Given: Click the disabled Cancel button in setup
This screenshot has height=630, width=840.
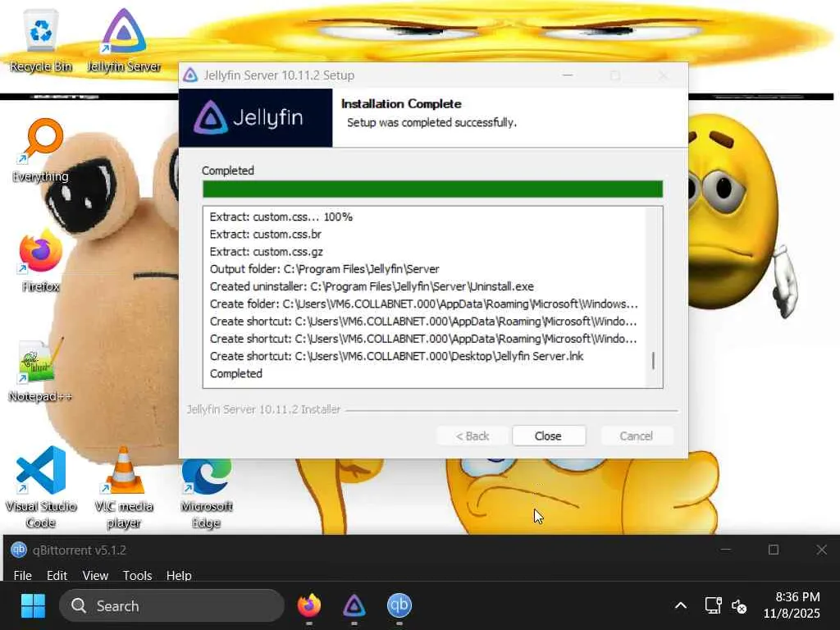Looking at the screenshot, I should 637,436.
